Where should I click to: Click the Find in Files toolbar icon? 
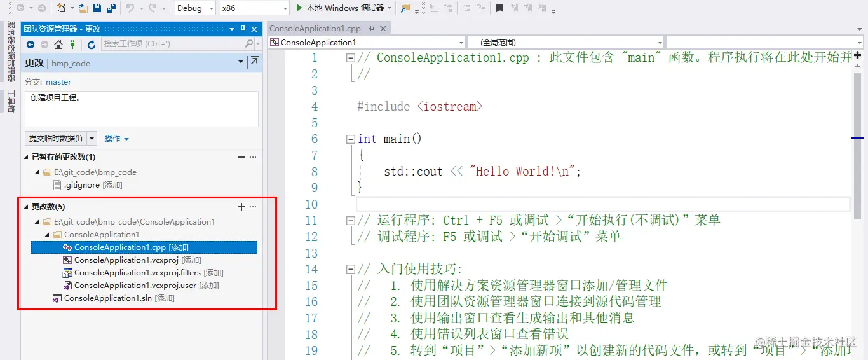point(405,8)
